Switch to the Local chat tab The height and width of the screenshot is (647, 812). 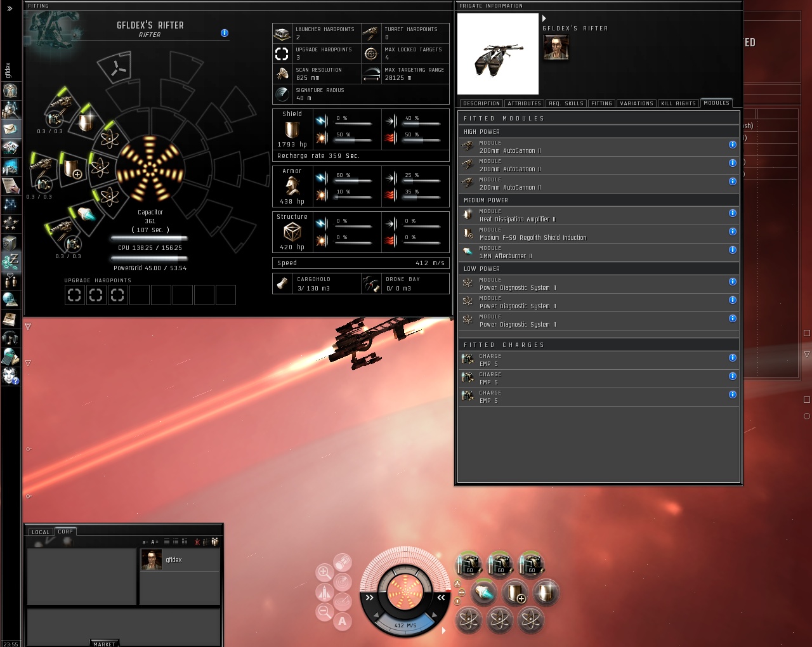[x=41, y=532]
